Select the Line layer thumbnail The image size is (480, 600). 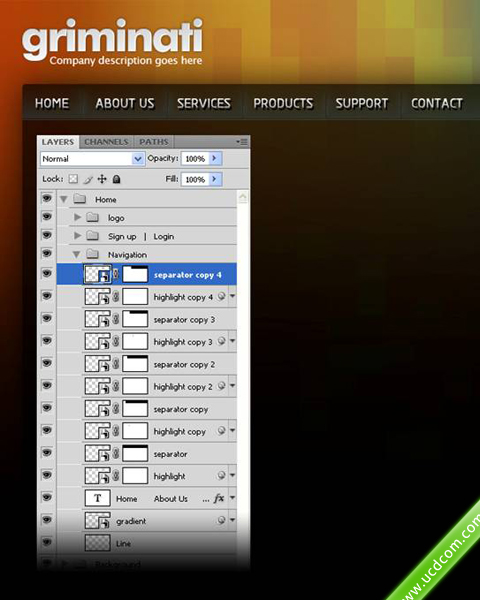[98, 543]
